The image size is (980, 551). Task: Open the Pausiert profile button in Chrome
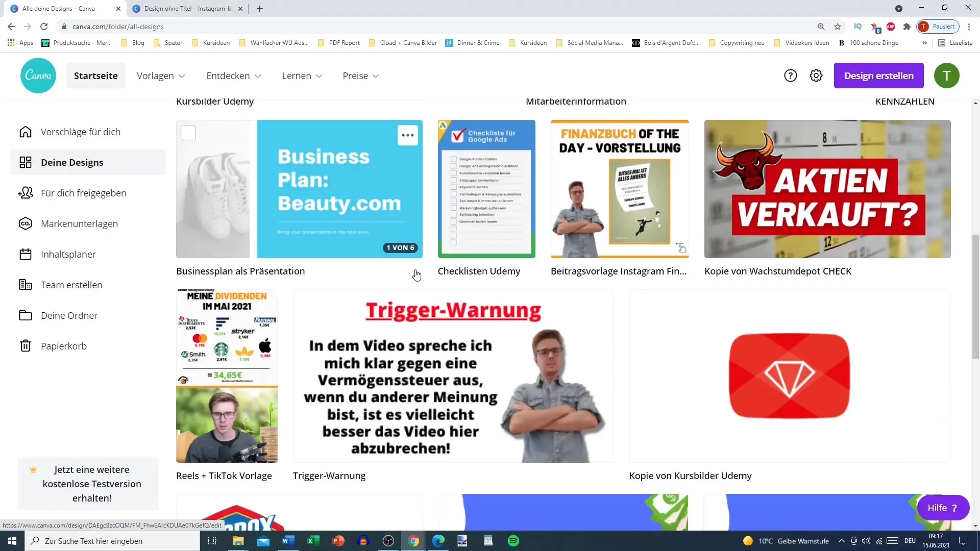point(938,27)
